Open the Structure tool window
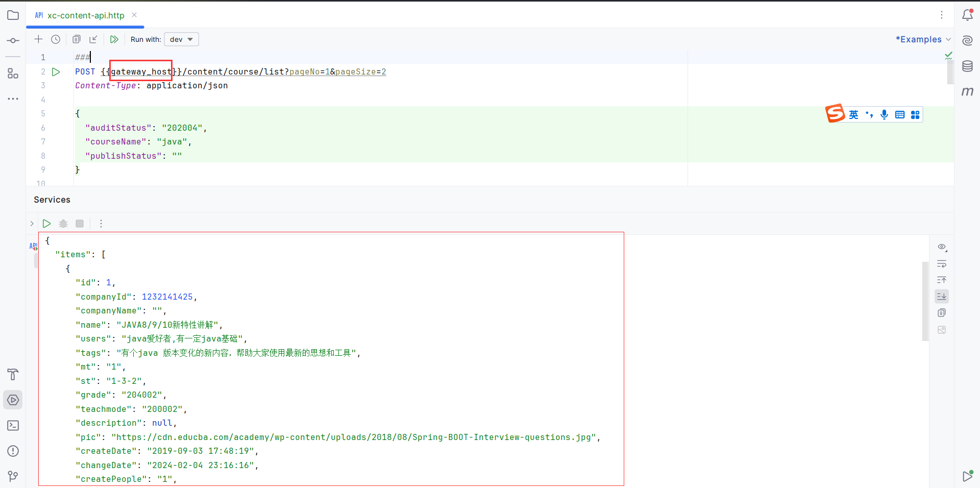 pyautogui.click(x=13, y=74)
